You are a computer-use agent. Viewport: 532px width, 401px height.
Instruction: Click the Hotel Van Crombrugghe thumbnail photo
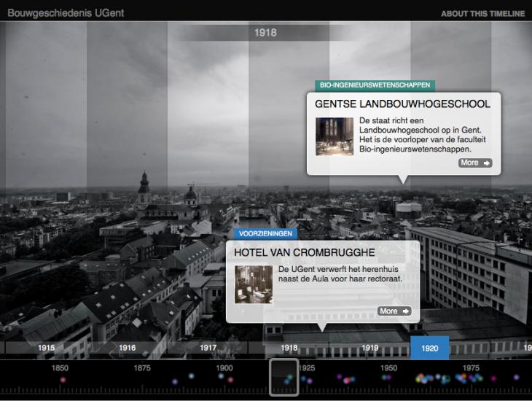[254, 284]
